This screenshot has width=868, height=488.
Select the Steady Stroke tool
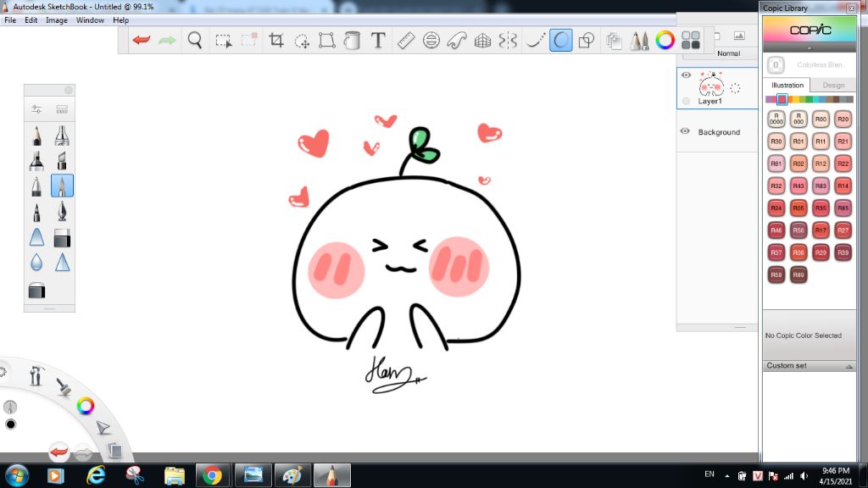click(x=535, y=40)
